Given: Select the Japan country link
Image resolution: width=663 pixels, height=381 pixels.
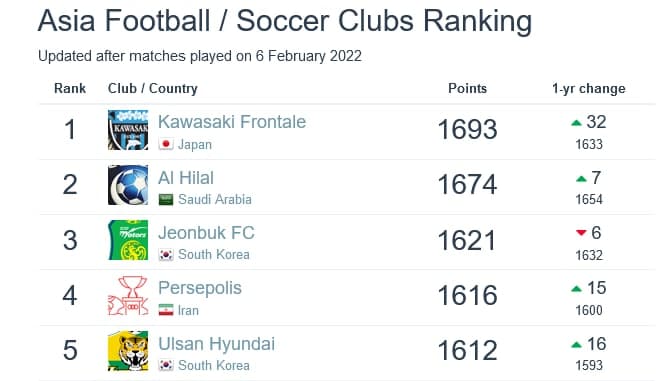Looking at the screenshot, I should coord(195,145).
